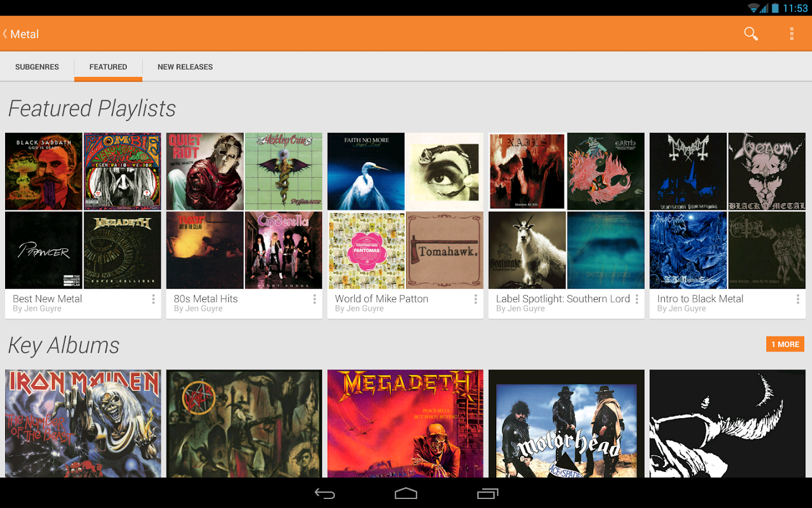The height and width of the screenshot is (508, 812).
Task: Open options for Label Spotlight: Southern Lord
Action: click(x=637, y=299)
